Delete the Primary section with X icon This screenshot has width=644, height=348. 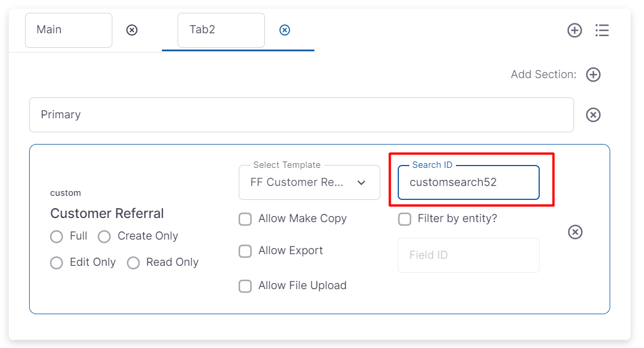(593, 115)
